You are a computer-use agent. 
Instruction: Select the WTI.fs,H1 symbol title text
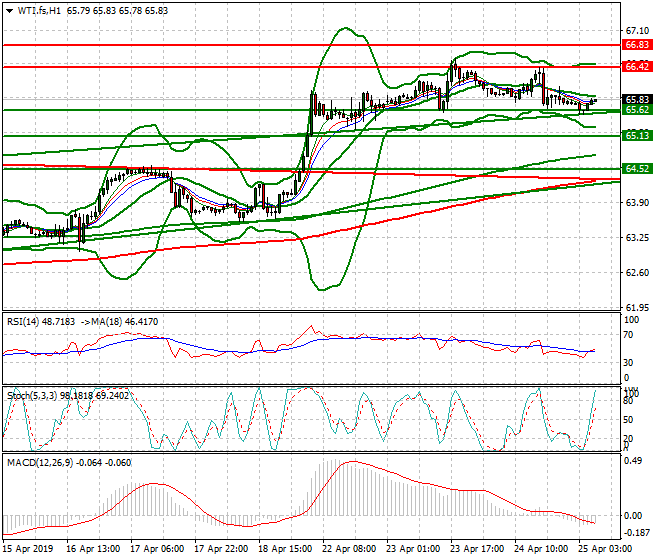(x=39, y=11)
